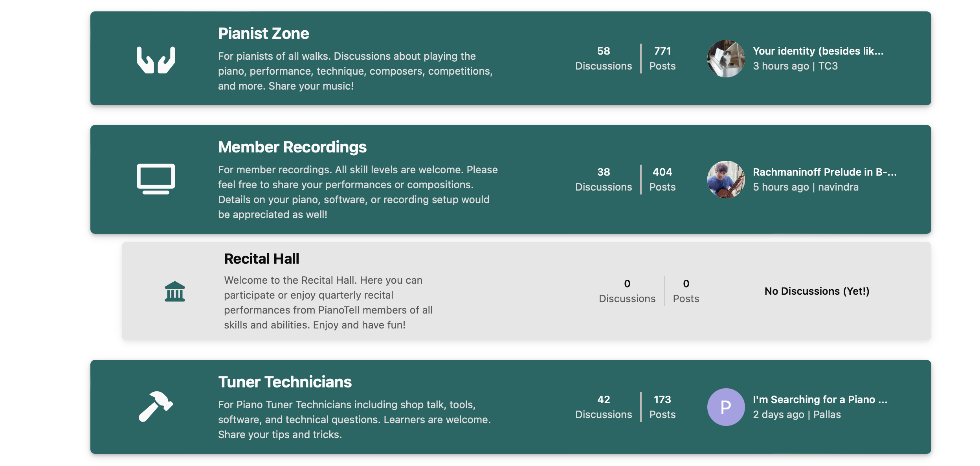
Task: Click the Recital Hall description text
Action: [328, 303]
